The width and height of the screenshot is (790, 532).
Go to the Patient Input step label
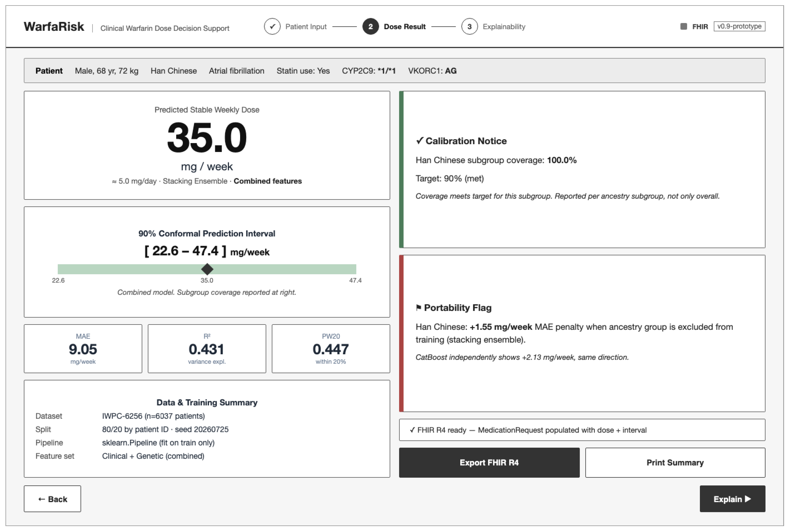[x=305, y=26]
